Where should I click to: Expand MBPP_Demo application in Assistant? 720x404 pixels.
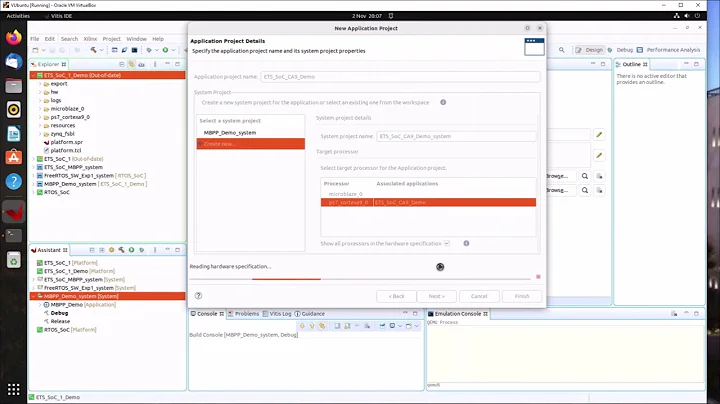(40, 305)
